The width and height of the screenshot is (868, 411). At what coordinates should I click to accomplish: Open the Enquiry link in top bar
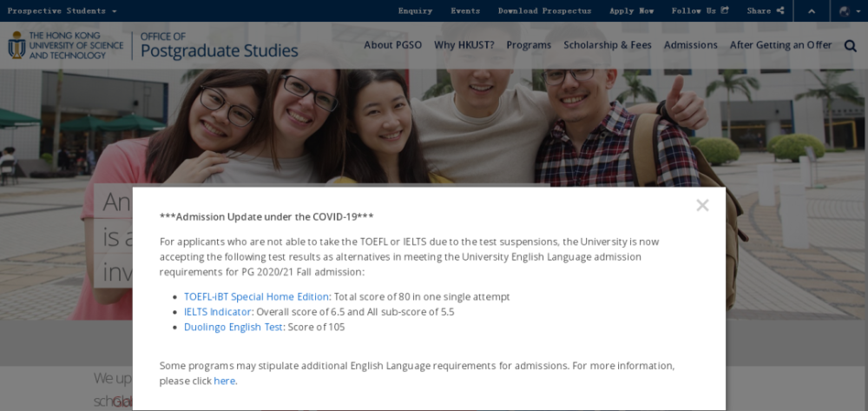click(415, 10)
